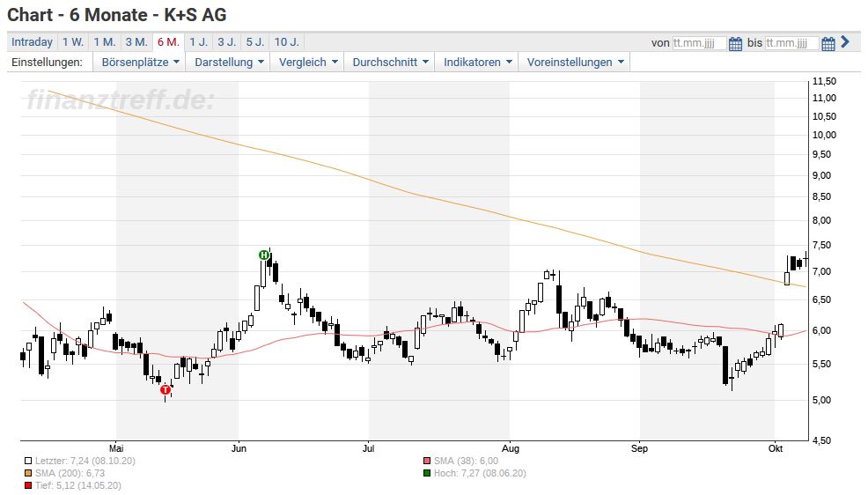Screen dimensions: 868x495
Task: Click the red Tief legend swatch
Action: (x=28, y=485)
